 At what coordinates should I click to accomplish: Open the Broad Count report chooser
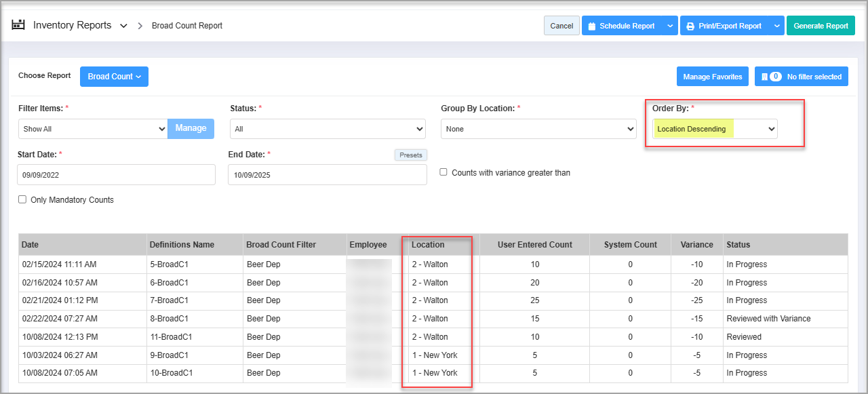[x=114, y=77]
